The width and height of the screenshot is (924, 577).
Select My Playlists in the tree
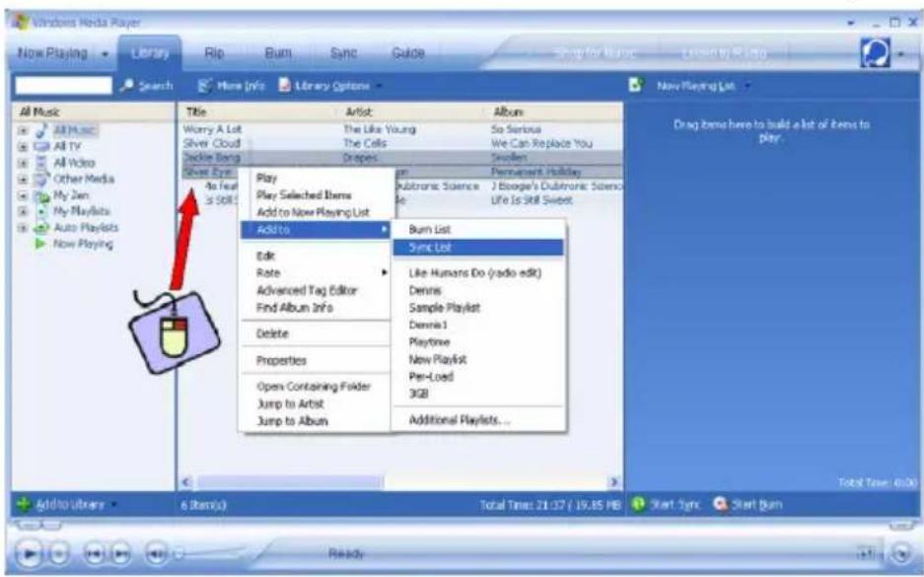tap(81, 211)
